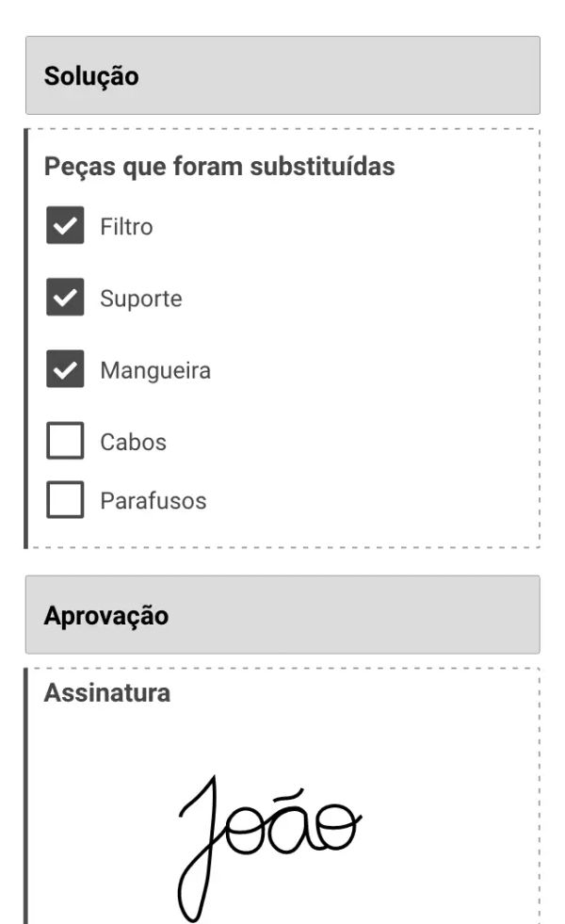Click the dark left border of parts section
565x924 pixels.
(26, 339)
